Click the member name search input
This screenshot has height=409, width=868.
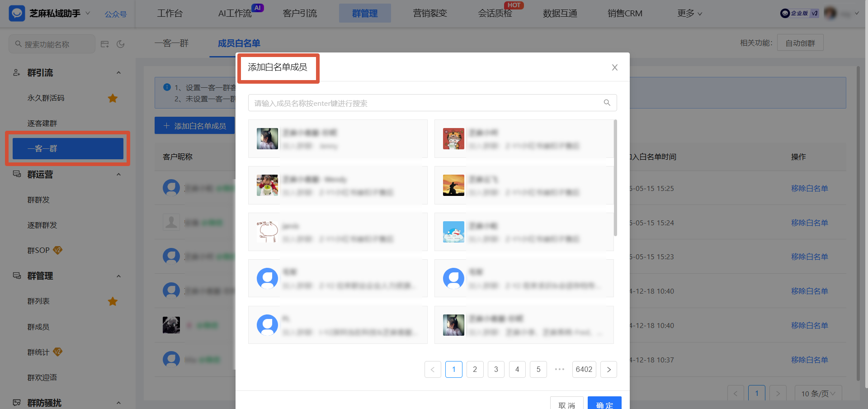tap(425, 103)
